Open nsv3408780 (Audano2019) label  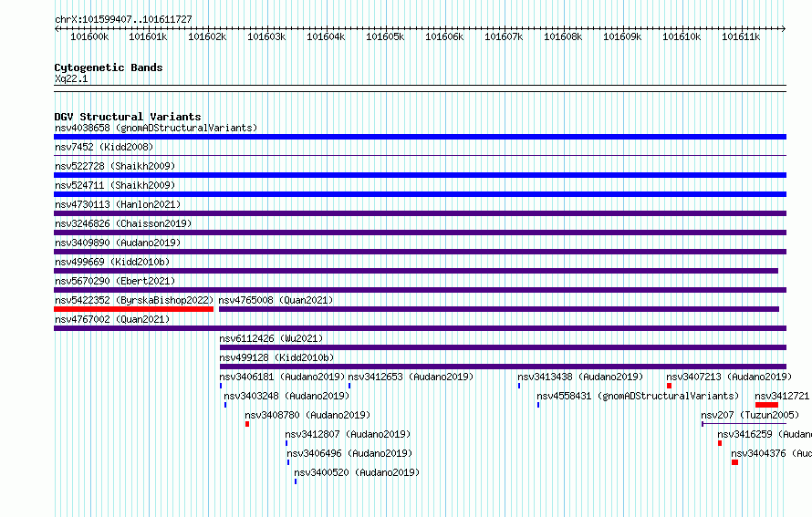307,415
